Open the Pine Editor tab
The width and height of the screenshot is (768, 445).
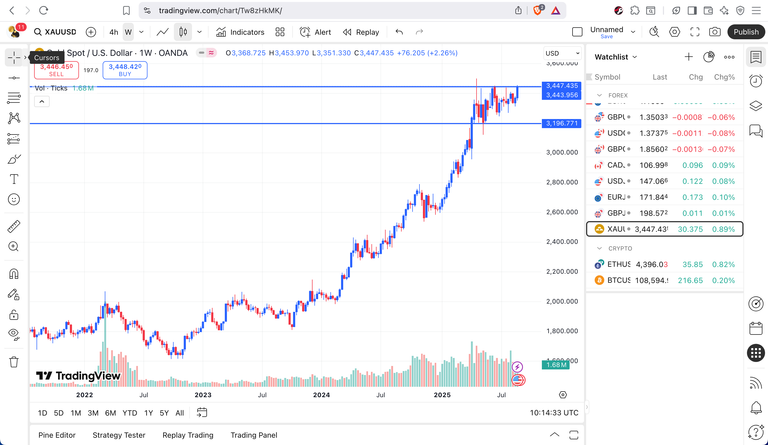(x=57, y=435)
